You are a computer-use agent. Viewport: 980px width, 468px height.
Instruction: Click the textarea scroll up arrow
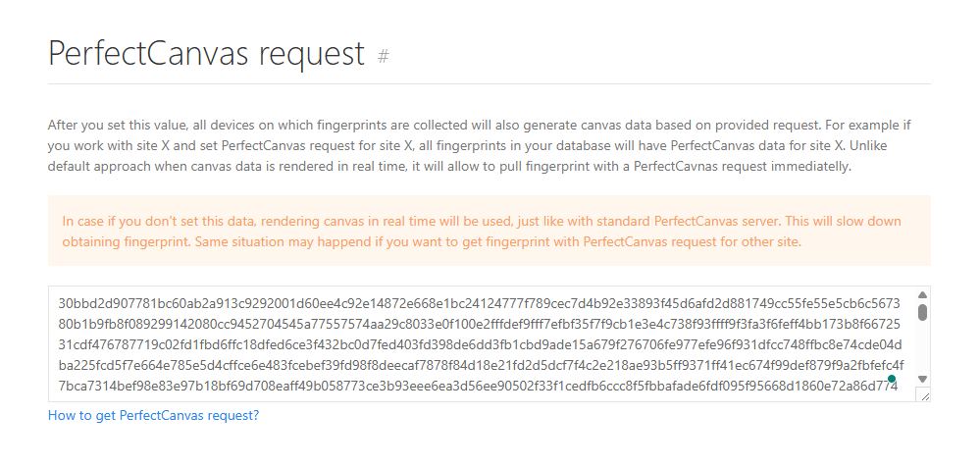click(x=922, y=295)
